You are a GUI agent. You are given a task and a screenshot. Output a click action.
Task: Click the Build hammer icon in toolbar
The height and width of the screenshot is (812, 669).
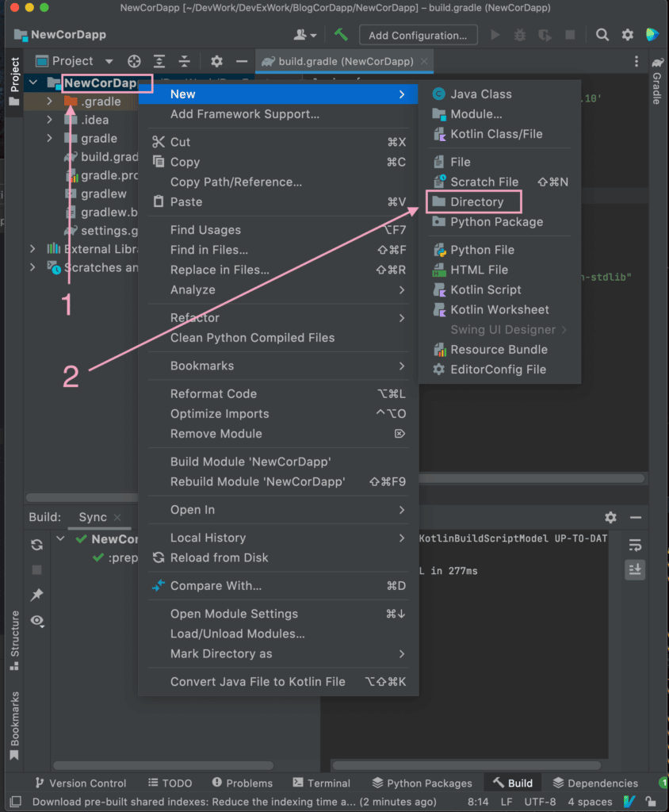coord(340,35)
